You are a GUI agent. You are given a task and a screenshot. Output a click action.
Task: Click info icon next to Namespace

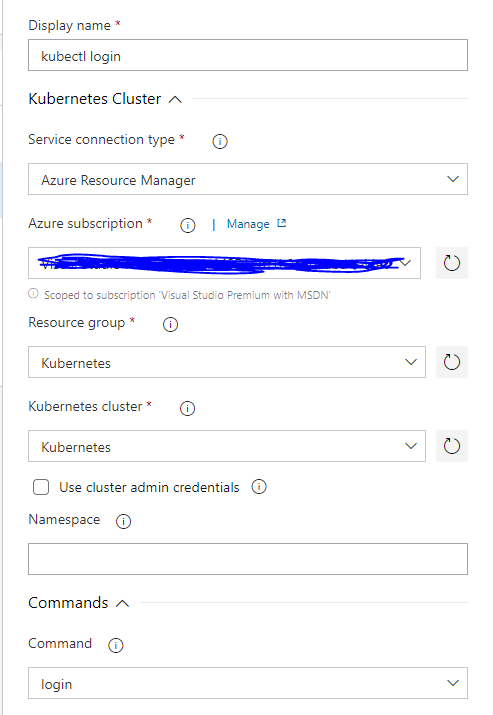pyautogui.click(x=123, y=521)
